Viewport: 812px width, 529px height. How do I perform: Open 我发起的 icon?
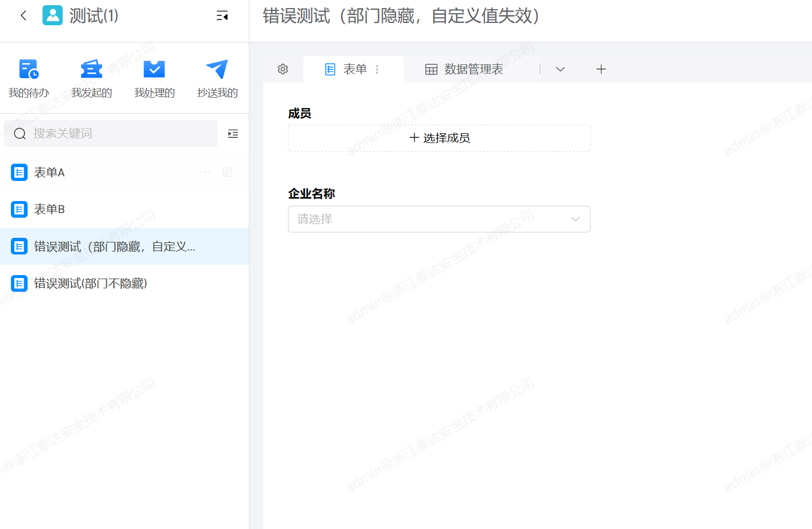click(x=91, y=69)
